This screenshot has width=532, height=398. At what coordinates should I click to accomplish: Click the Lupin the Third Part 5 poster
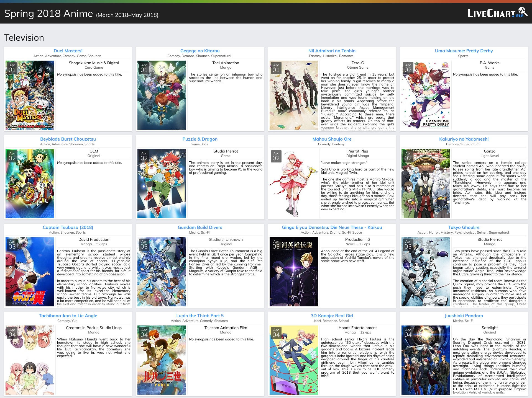tap(162, 360)
